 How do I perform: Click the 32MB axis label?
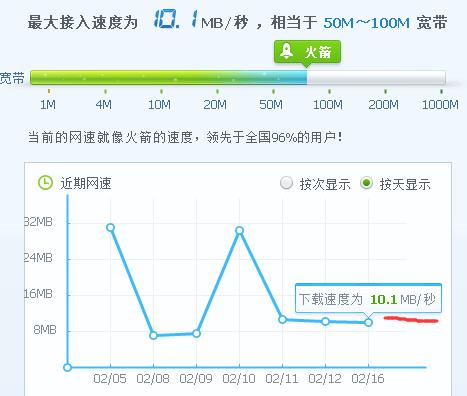click(38, 222)
